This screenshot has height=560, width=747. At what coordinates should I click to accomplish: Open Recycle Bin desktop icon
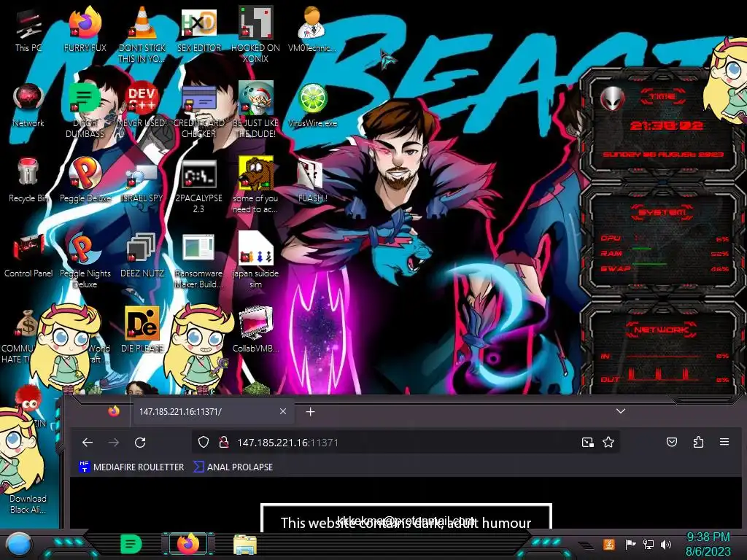tap(28, 180)
